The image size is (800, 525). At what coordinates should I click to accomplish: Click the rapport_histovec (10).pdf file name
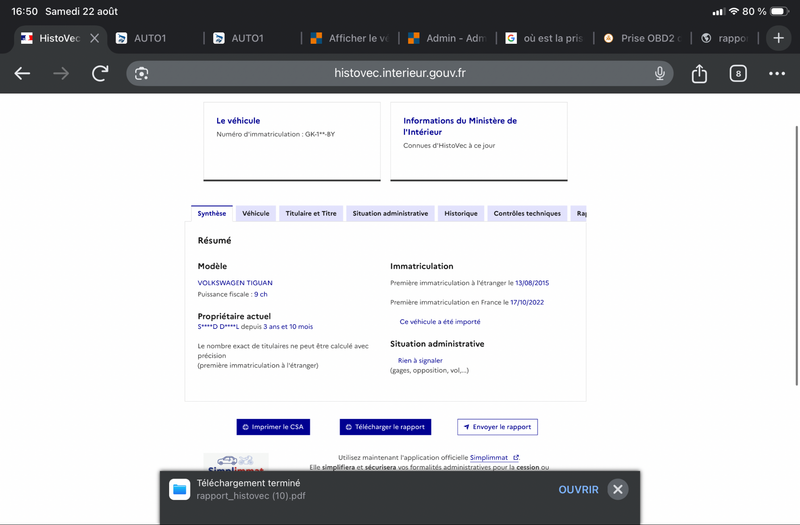click(251, 496)
